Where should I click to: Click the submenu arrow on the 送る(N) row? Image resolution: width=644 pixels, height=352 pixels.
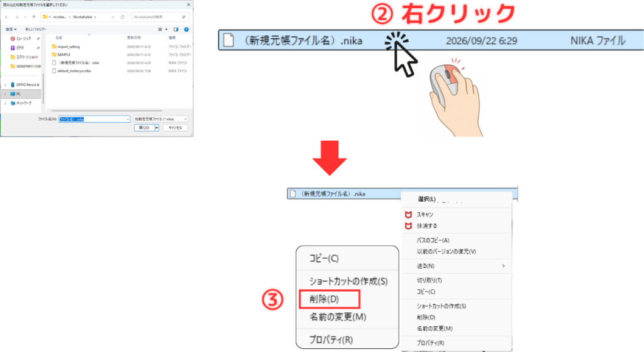click(x=504, y=266)
